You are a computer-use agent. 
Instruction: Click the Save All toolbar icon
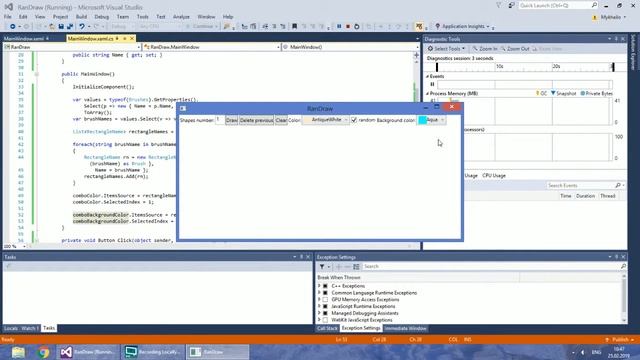point(70,27)
